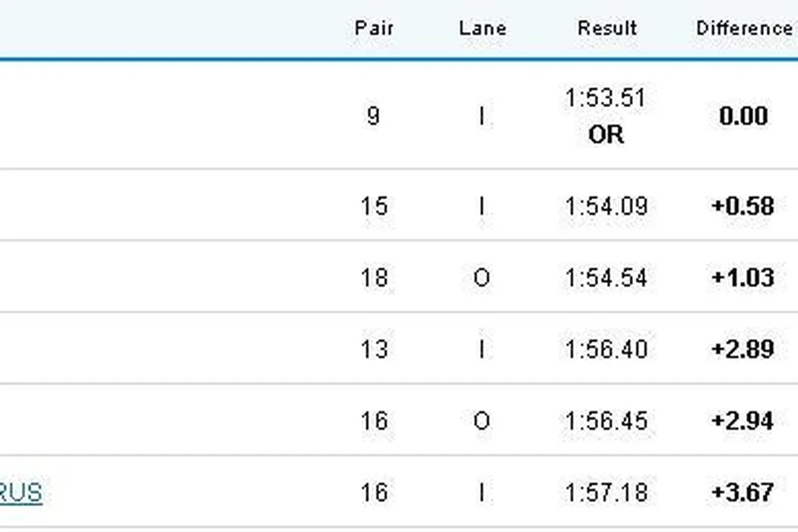Image resolution: width=798 pixels, height=532 pixels.
Task: Click the +3.67 difference value
Action: tap(743, 492)
